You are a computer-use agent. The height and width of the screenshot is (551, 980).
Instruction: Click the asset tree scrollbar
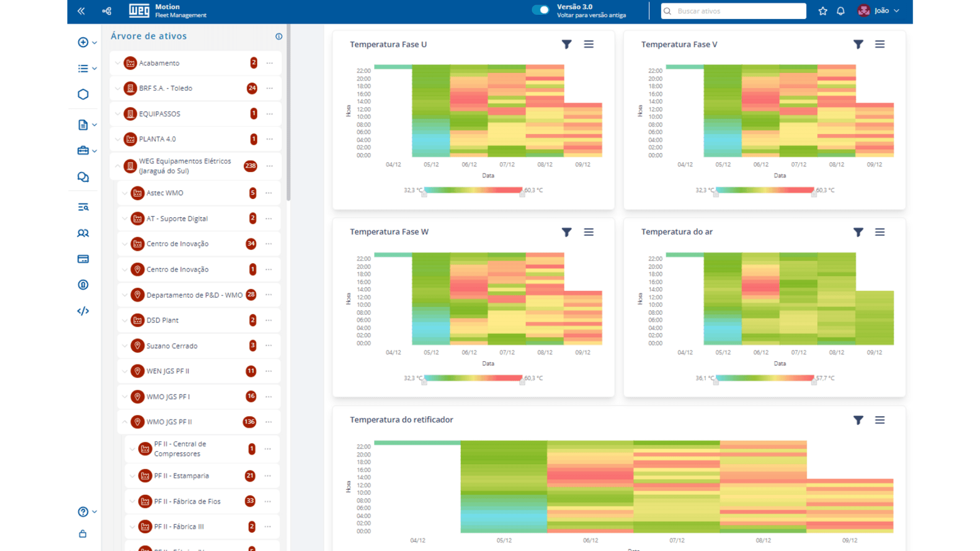[x=288, y=112]
